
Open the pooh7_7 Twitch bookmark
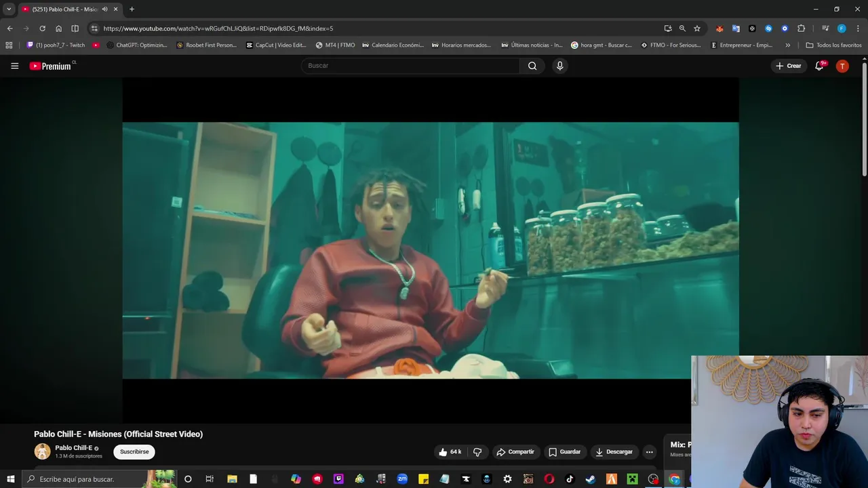tap(56, 45)
